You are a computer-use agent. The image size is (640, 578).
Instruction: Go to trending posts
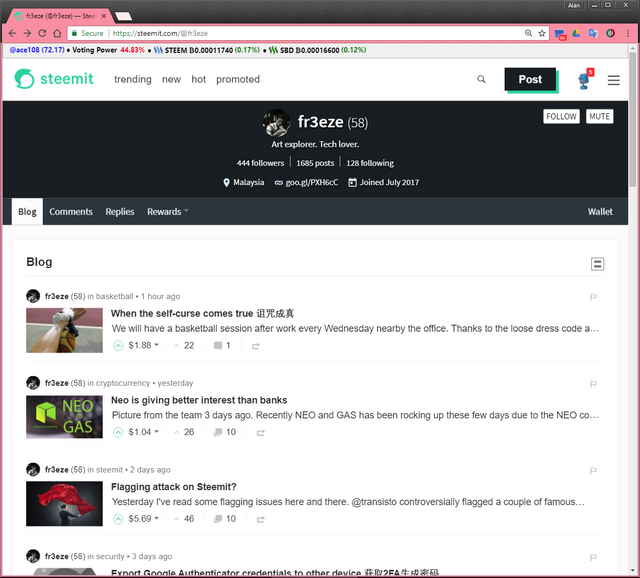click(133, 79)
